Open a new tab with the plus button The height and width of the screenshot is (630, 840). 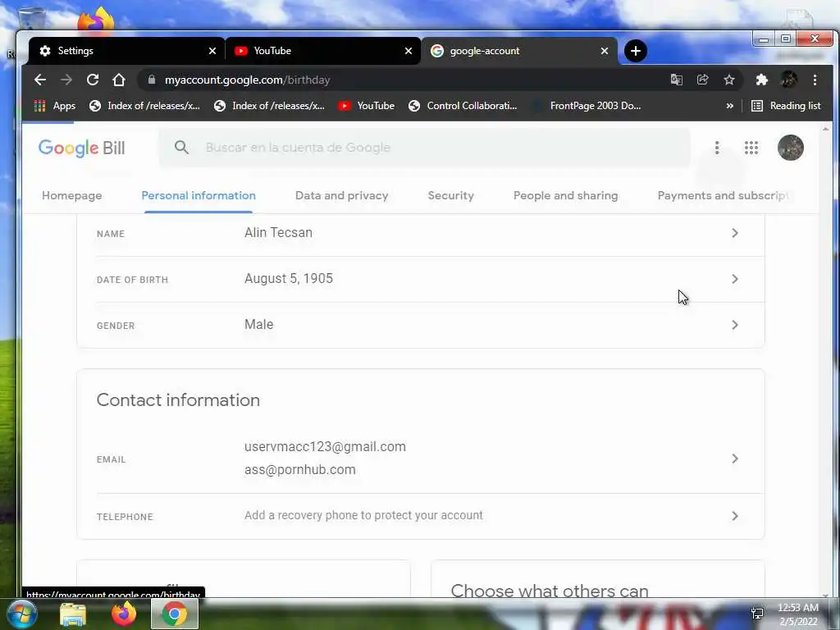[x=636, y=51]
